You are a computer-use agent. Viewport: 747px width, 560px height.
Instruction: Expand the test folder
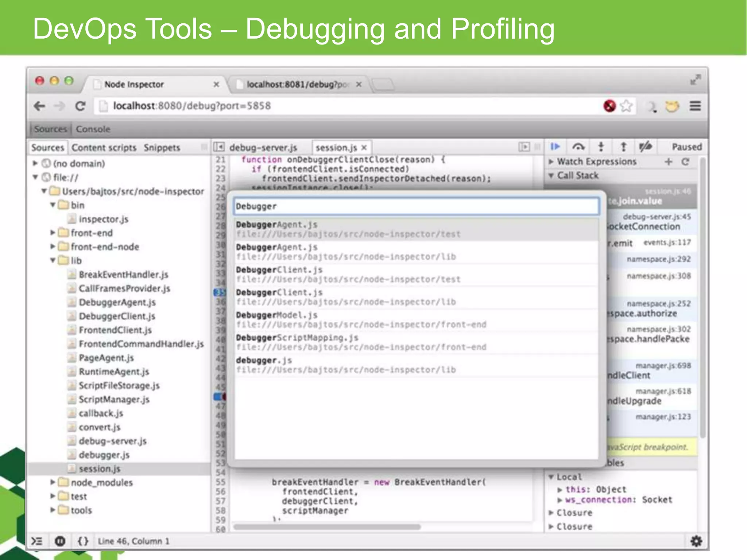(x=53, y=496)
